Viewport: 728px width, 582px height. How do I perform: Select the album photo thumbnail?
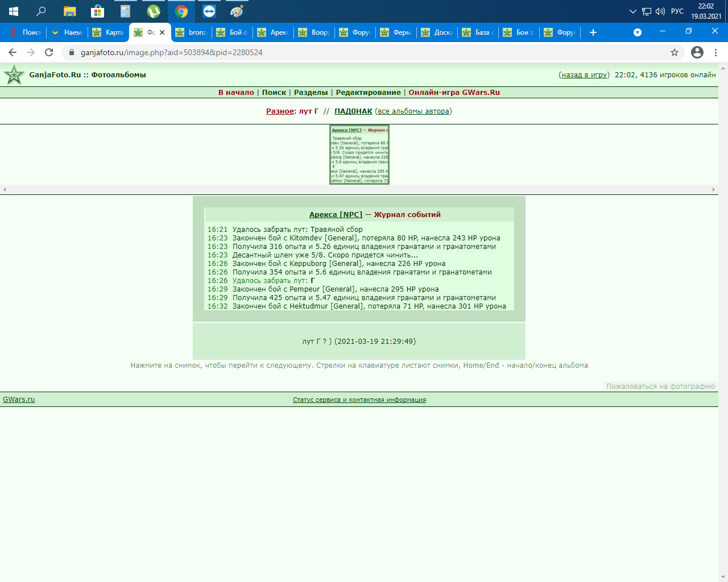359,155
